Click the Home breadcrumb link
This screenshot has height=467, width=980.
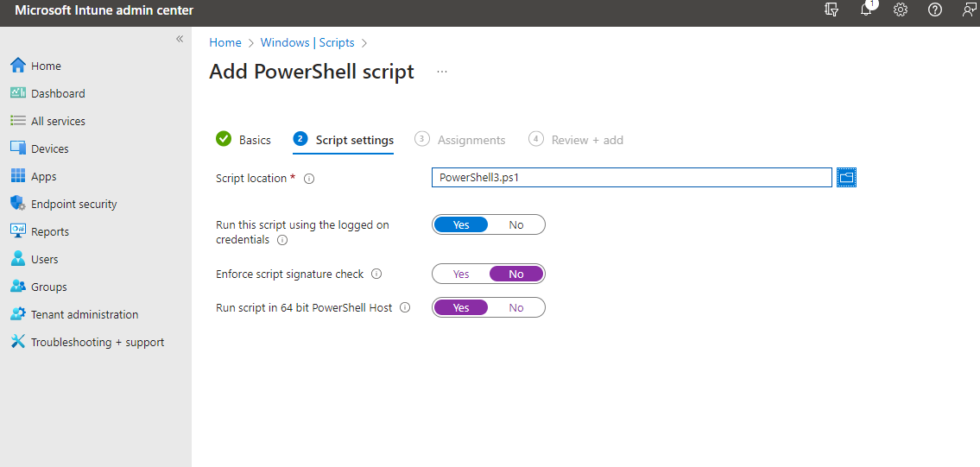pyautogui.click(x=225, y=42)
